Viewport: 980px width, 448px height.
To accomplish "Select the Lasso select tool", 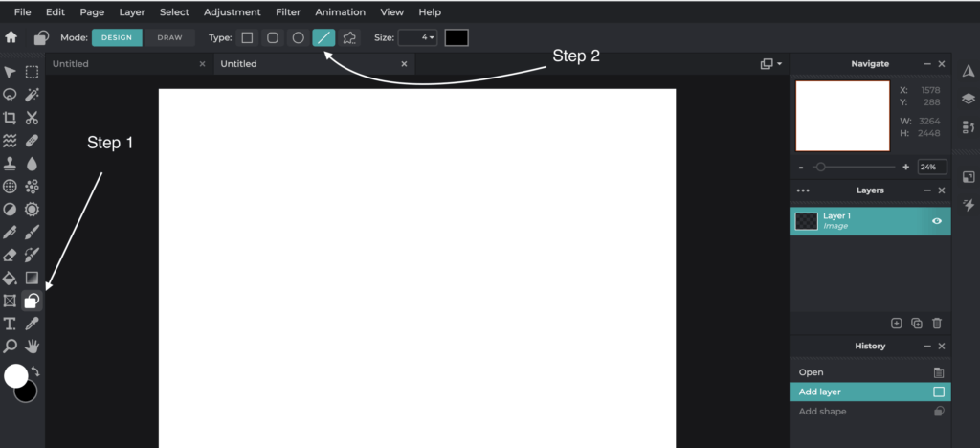I will 10,95.
